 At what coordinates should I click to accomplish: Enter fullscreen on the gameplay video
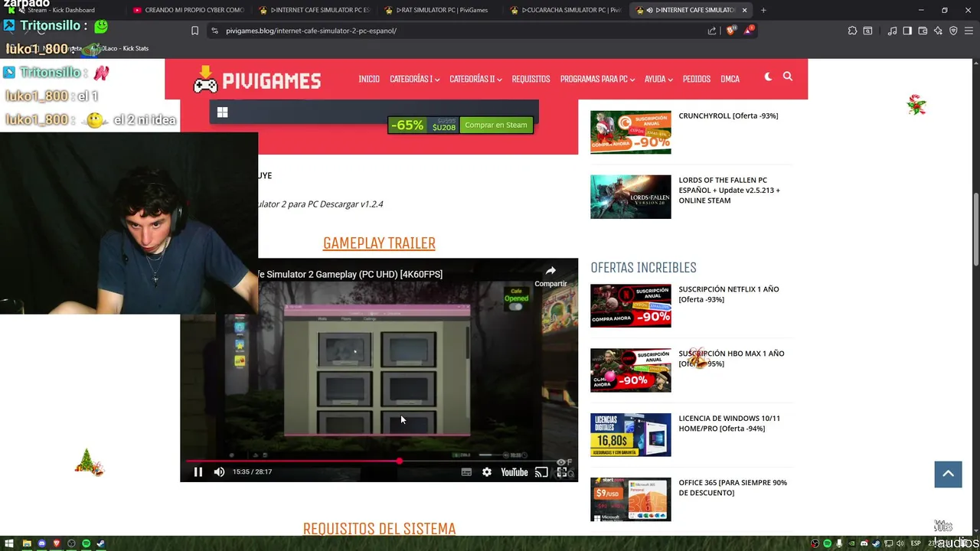pos(562,472)
